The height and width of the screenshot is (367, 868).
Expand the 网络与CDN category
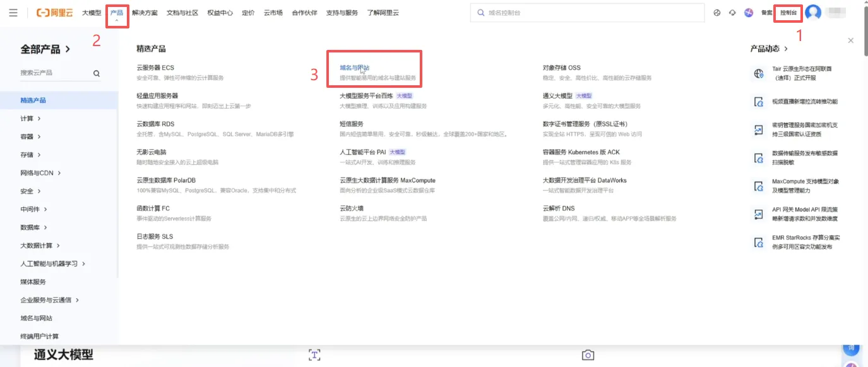point(40,173)
